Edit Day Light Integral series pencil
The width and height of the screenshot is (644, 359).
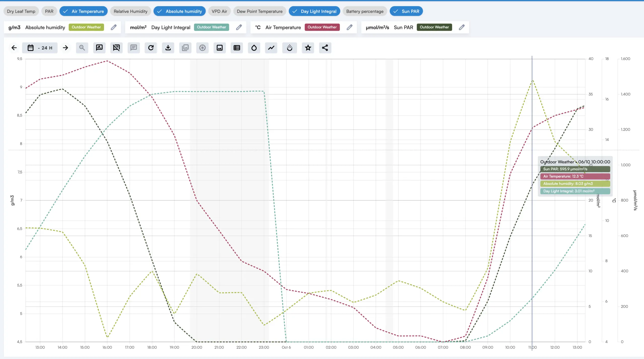pyautogui.click(x=239, y=27)
